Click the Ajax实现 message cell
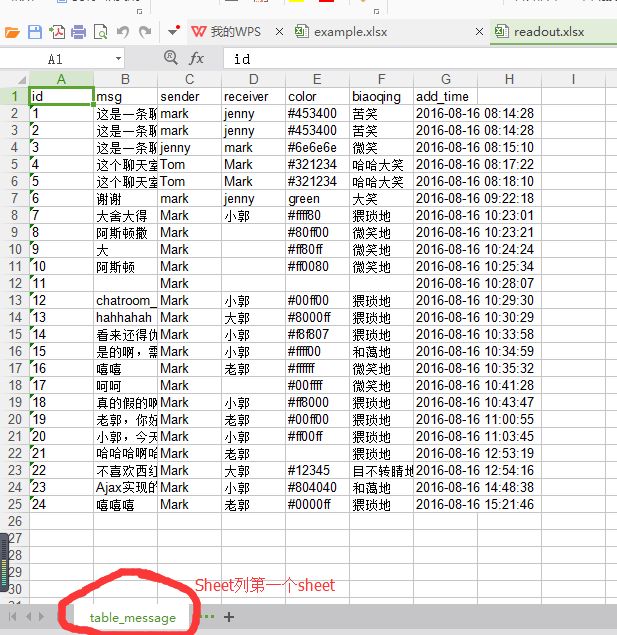 [126, 488]
